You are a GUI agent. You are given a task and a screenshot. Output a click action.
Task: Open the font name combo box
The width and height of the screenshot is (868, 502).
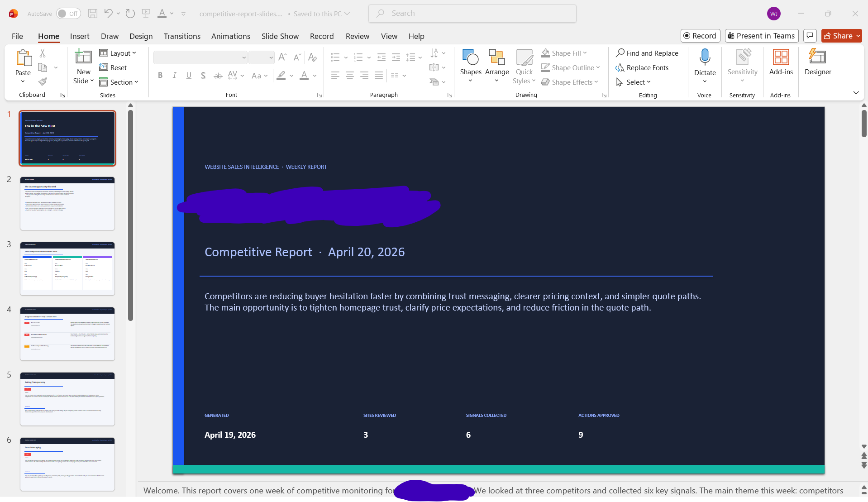200,57
